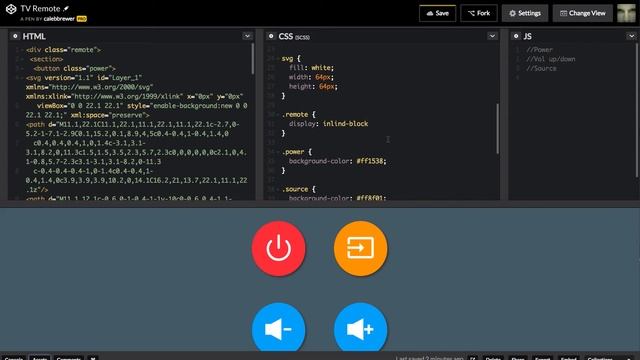Click the #ff1538 color value in CSS

pos(370,161)
